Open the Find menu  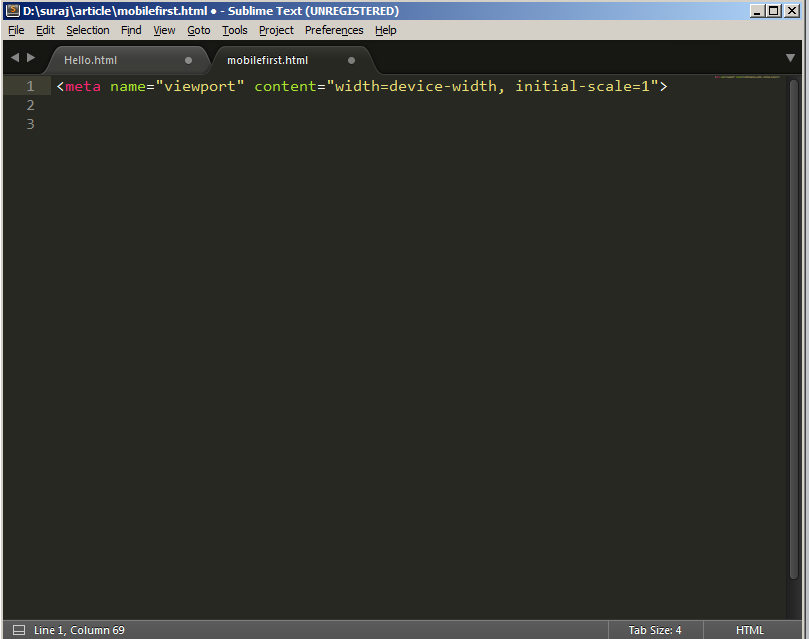pos(131,30)
